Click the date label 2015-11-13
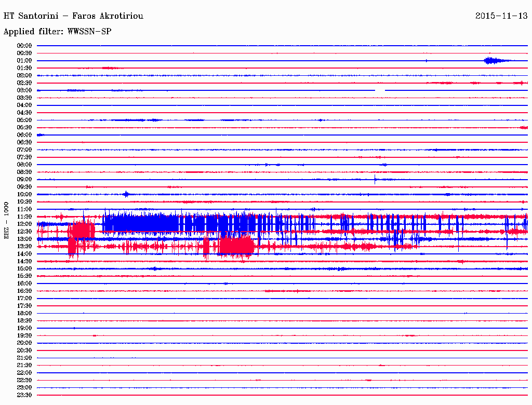Viewport: 532px width, 405px height. 501,16
